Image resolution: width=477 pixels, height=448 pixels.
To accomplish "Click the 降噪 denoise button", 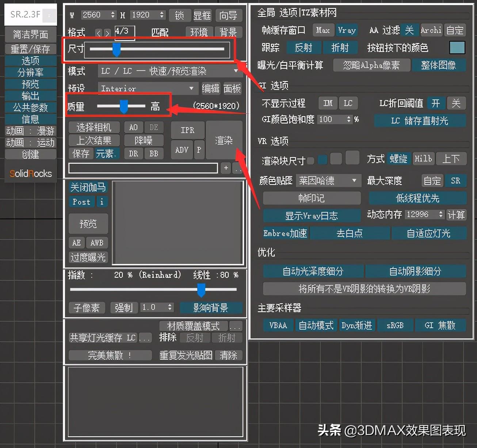I will tap(144, 140).
